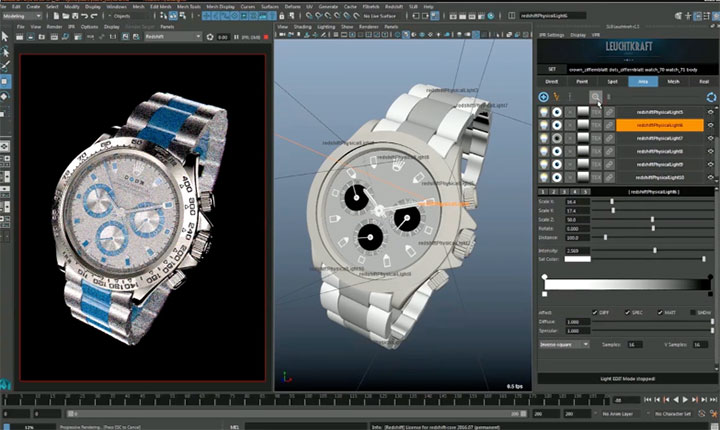Click the gradient thumbnail for redshiftPhysicalLight9
Image resolution: width=720 pixels, height=430 pixels.
tap(583, 164)
